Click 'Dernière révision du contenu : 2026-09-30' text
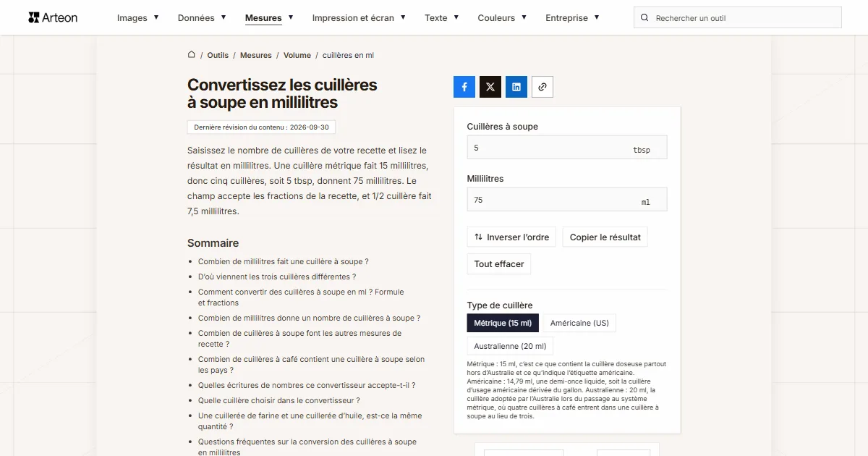 [261, 127]
